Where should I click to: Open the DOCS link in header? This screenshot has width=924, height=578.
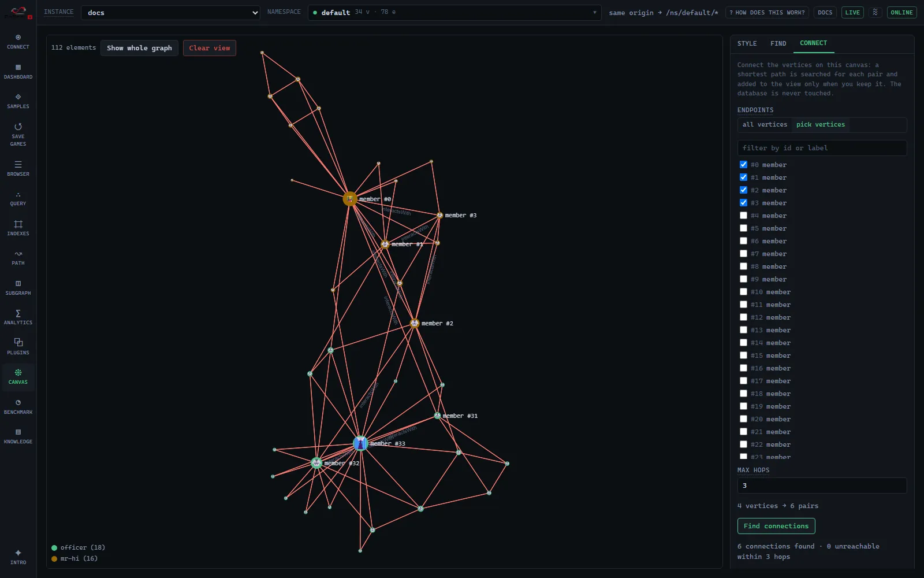pos(825,13)
